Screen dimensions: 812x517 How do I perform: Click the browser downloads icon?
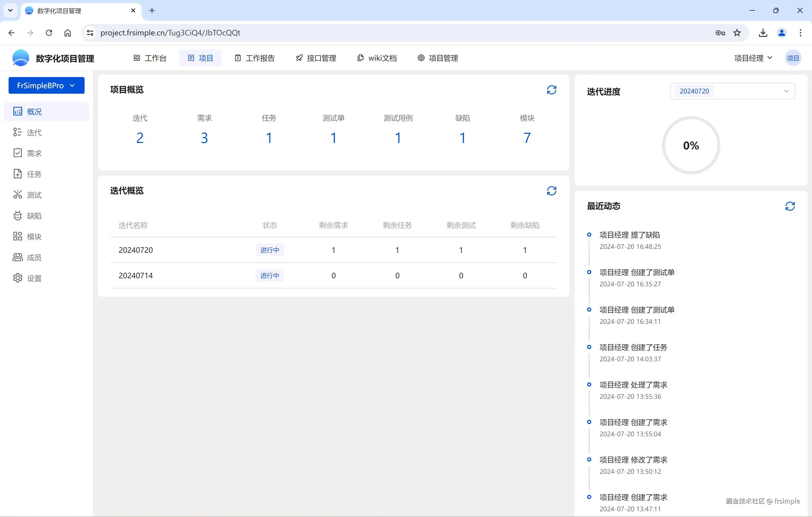(x=763, y=33)
